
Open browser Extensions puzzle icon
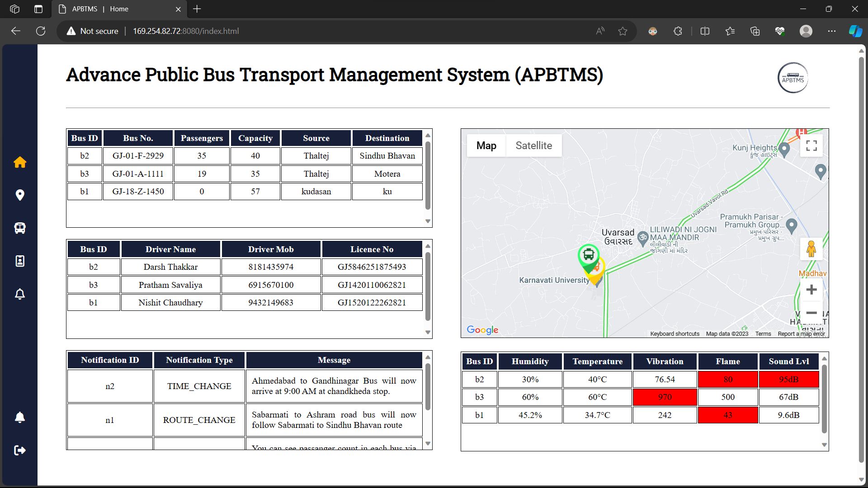point(678,31)
